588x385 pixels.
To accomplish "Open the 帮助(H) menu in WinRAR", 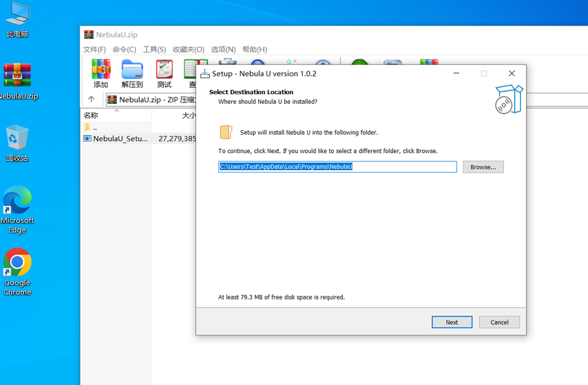I will (255, 50).
